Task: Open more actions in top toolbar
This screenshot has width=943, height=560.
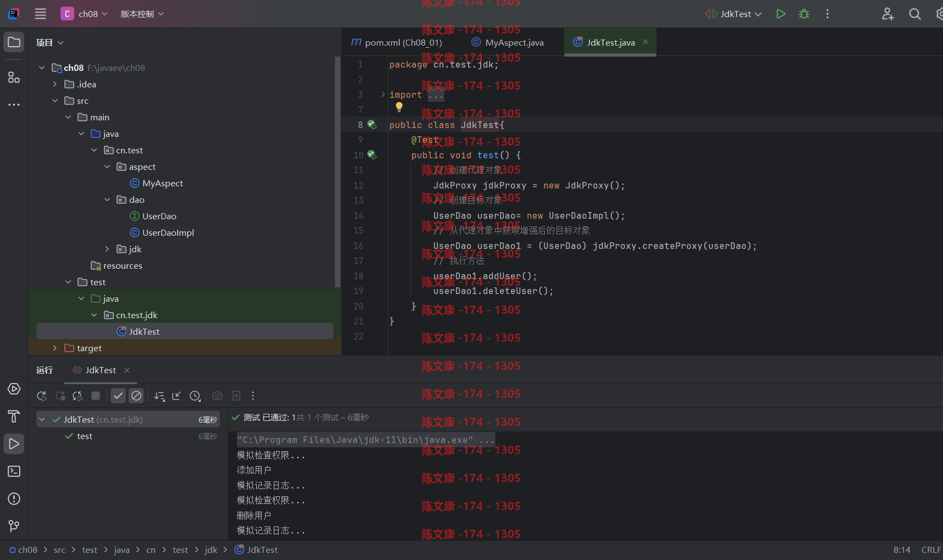Action: click(828, 14)
